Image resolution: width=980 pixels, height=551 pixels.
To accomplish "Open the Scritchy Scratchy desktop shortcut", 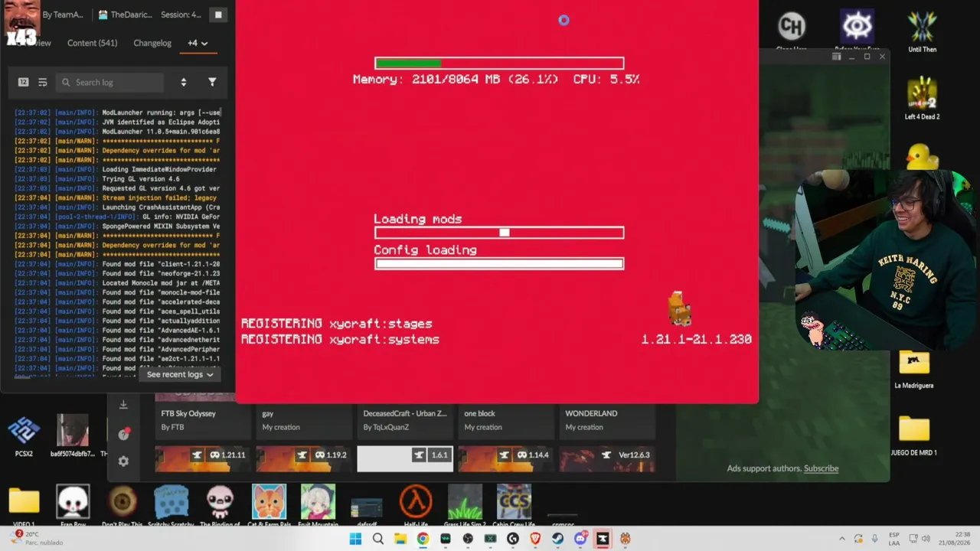I will [x=171, y=505].
